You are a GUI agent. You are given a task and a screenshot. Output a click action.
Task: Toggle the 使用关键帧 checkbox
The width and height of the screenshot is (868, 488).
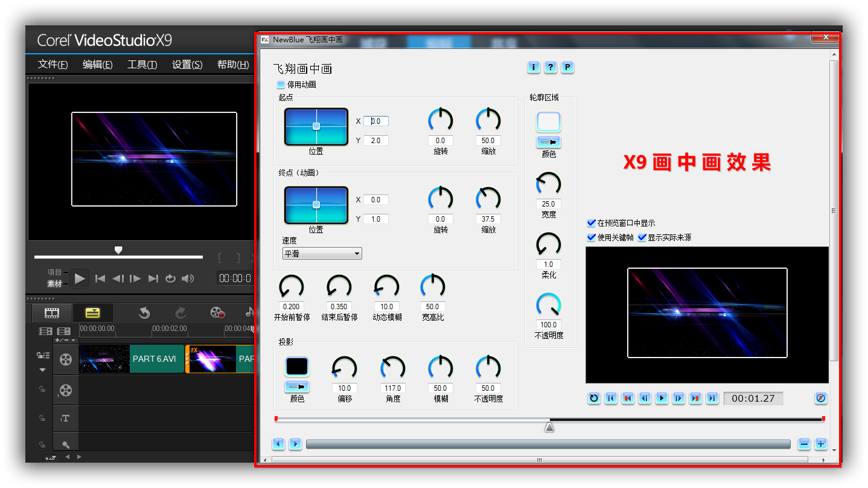(592, 237)
